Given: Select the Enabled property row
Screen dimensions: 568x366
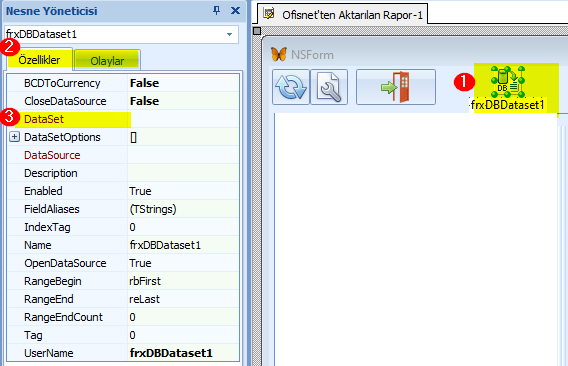Looking at the screenshot, I should 123,191.
